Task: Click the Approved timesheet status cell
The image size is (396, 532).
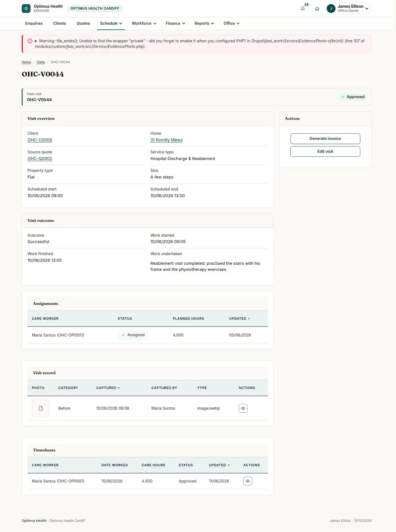Action: tap(187, 481)
